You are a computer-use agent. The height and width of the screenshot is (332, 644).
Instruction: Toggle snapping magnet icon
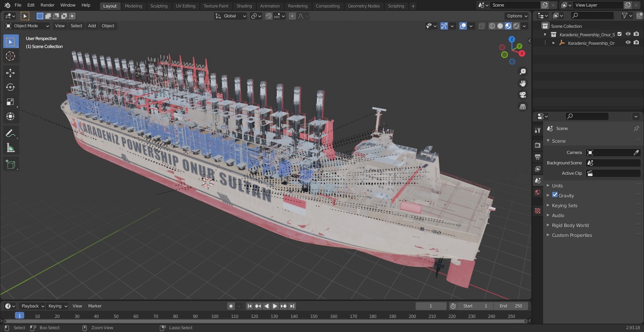pos(268,16)
